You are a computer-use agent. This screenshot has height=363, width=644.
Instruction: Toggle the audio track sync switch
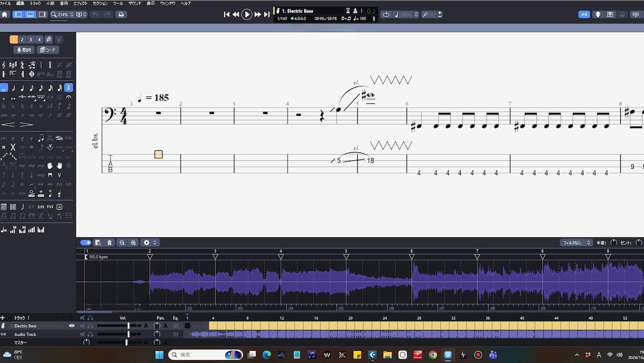(x=86, y=243)
